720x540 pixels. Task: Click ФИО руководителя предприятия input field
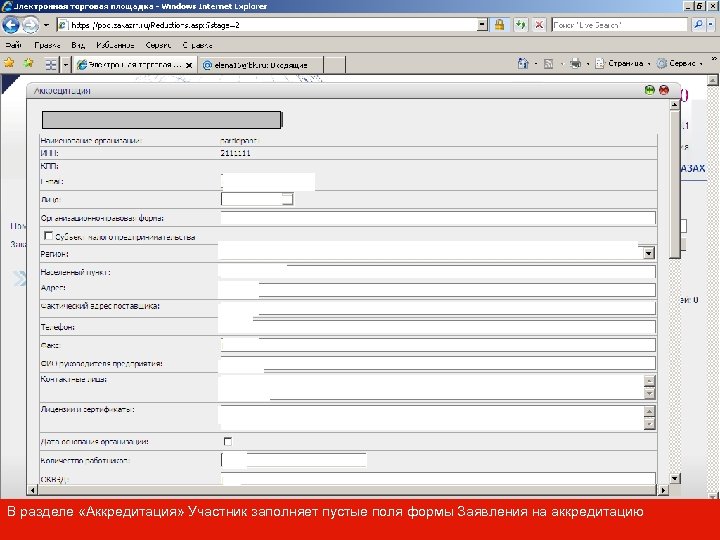[x=437, y=363]
